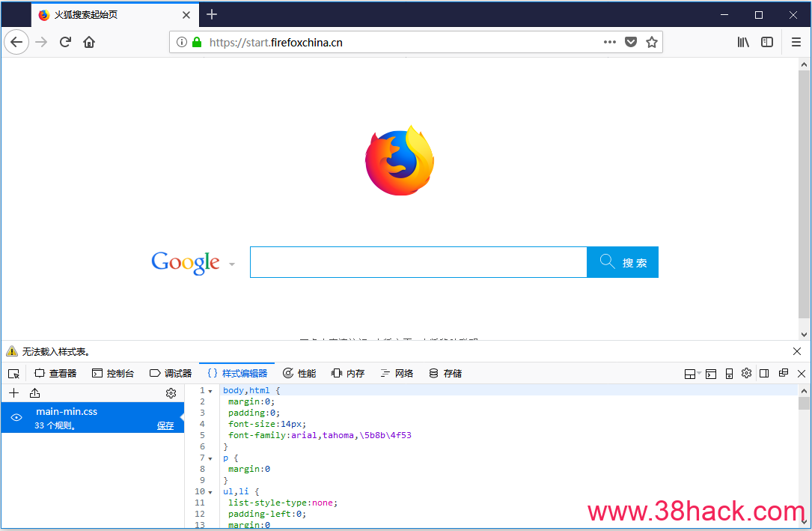Screen dimensions: 812x531
Task: Reload the current page
Action: tap(65, 42)
